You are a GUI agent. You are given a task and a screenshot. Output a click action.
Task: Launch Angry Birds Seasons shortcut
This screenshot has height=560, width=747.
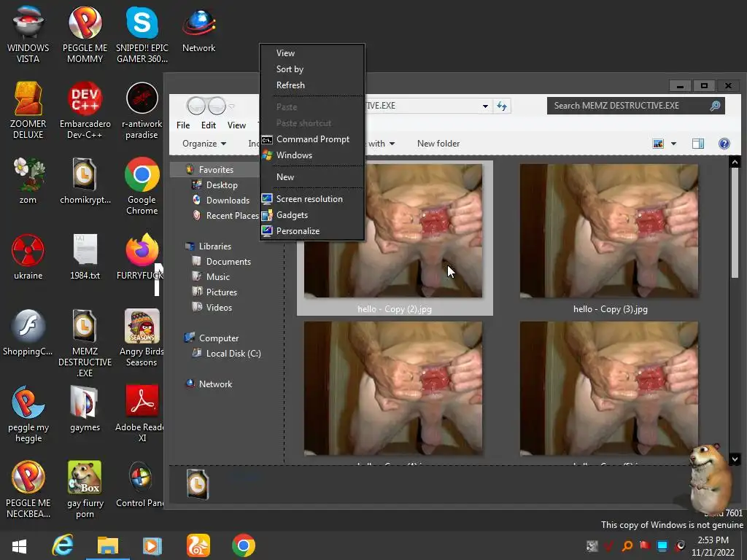[142, 338]
